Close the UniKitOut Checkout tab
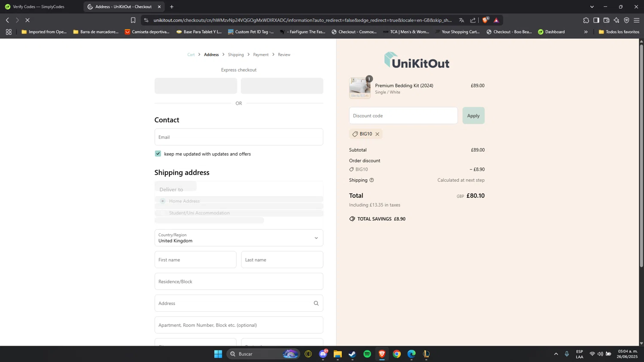 pyautogui.click(x=159, y=7)
